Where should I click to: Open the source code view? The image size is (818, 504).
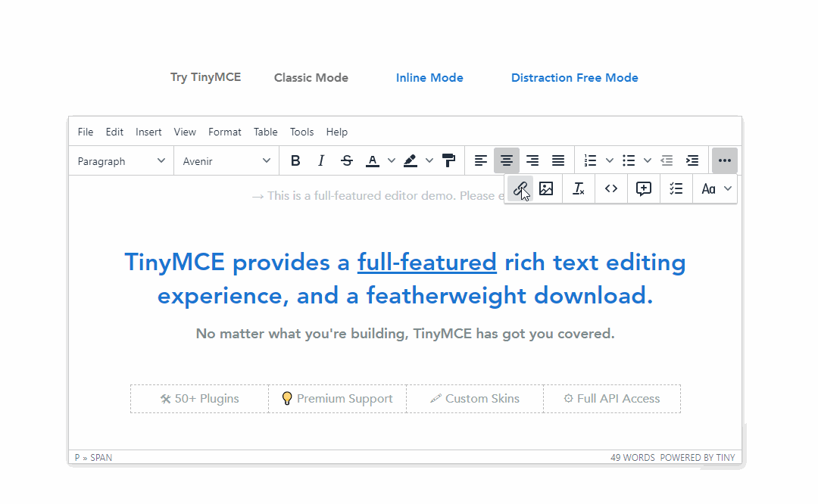click(611, 188)
